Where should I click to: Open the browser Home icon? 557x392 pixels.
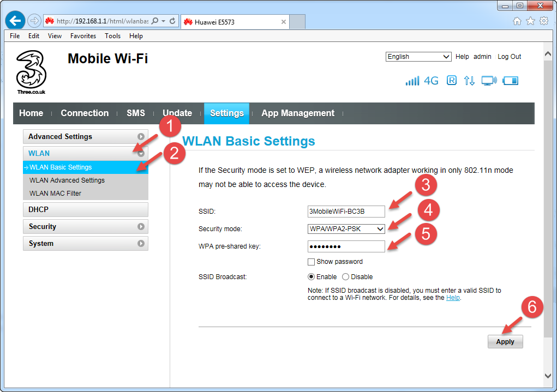(517, 21)
